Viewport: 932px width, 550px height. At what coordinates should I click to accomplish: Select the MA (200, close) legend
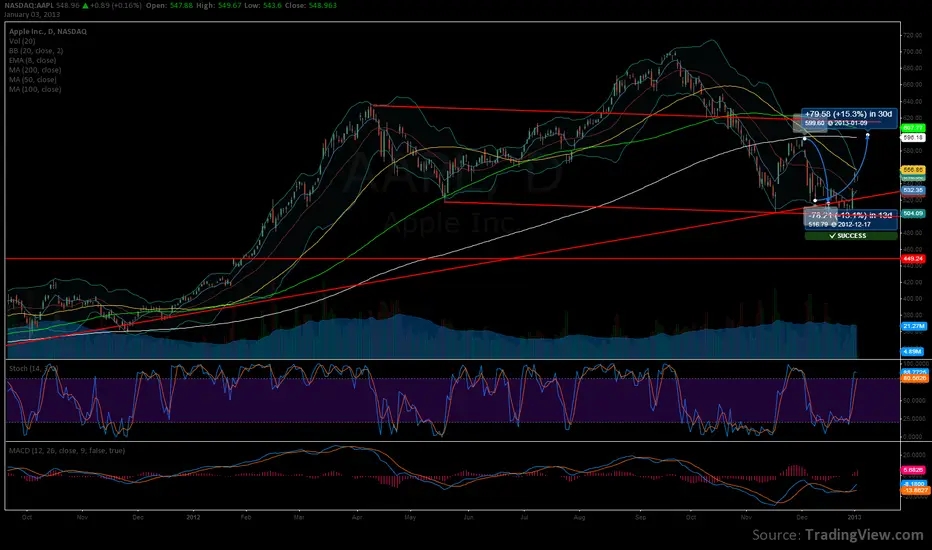click(35, 70)
